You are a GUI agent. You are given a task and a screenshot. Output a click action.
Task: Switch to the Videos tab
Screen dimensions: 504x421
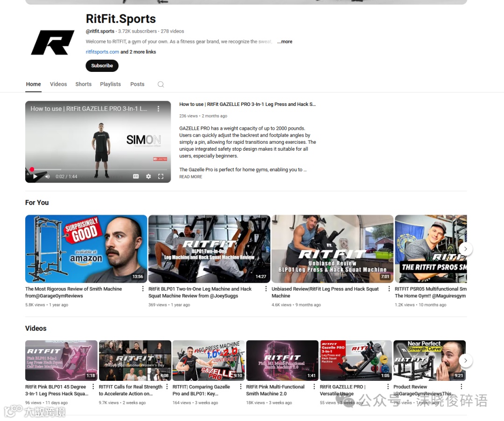[58, 84]
